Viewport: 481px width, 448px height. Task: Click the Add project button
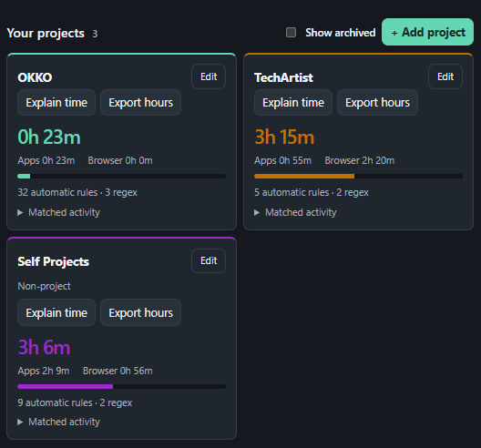click(x=427, y=32)
